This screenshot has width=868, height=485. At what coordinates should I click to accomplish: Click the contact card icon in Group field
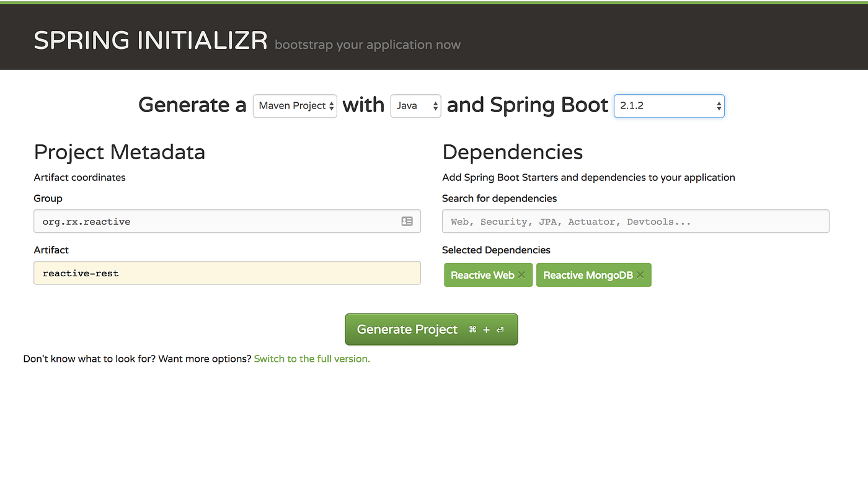407,221
